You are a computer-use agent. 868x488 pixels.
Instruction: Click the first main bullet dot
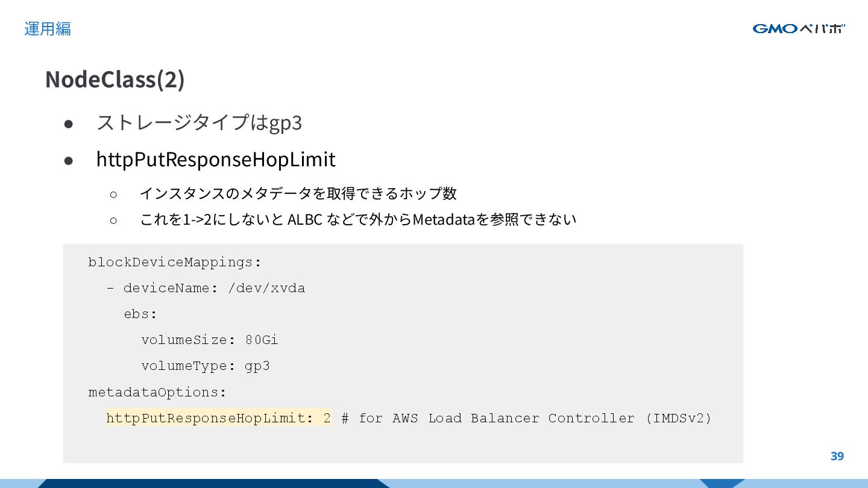pyautogui.click(x=69, y=124)
